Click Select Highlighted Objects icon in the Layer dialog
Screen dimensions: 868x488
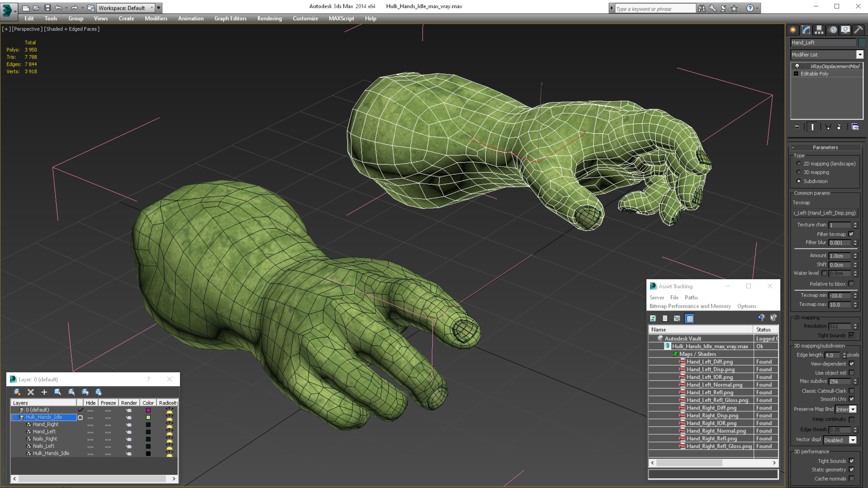(58, 392)
